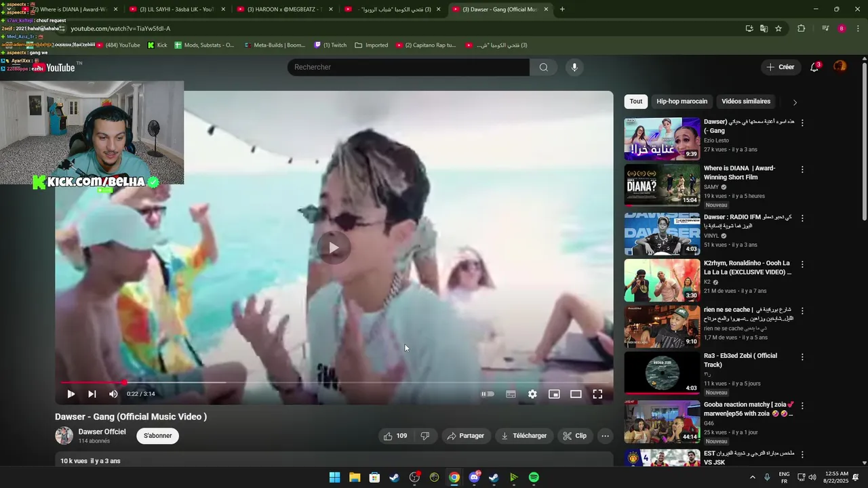Screen dimensions: 868x488
Task: Enter fullscreen video mode
Action: tap(597, 394)
